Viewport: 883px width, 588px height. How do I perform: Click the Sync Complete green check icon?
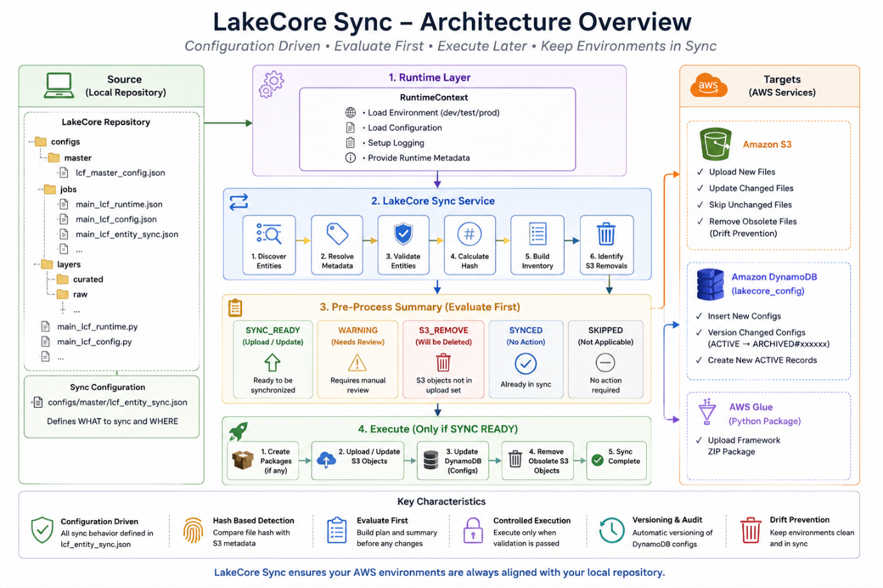click(597, 460)
